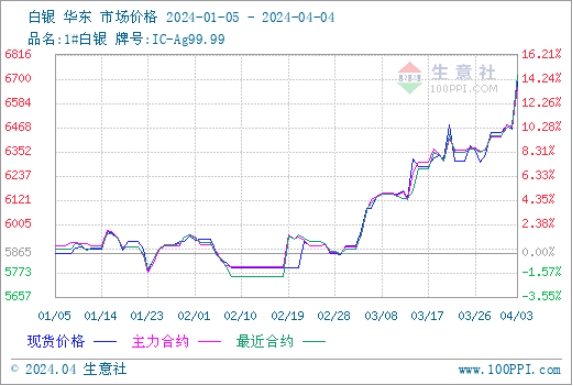
Task: Click the magenta line swatch beside 主力合约
Action: click(x=210, y=342)
